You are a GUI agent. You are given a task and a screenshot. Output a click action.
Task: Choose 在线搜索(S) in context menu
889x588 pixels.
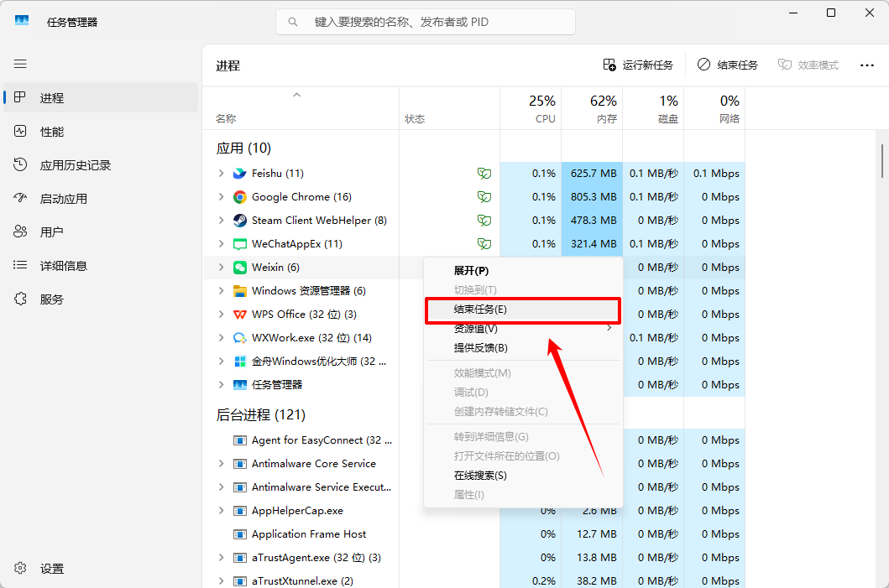tap(523, 476)
